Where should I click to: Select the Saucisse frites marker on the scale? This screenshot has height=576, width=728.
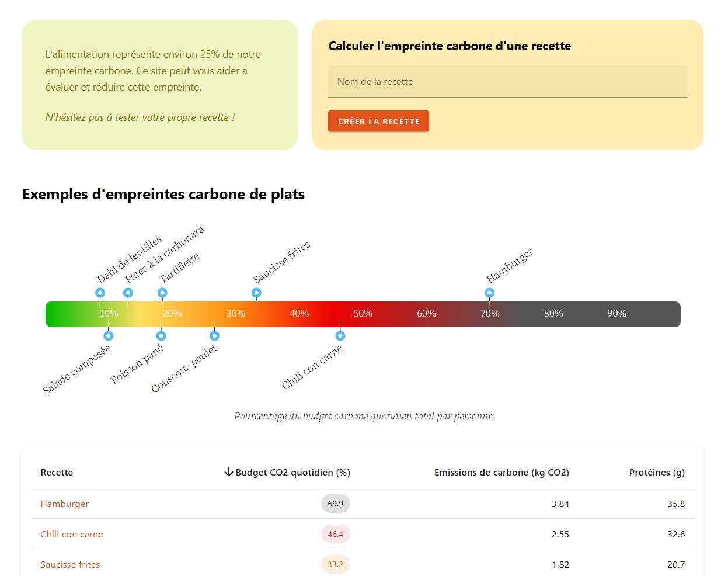tap(256, 293)
